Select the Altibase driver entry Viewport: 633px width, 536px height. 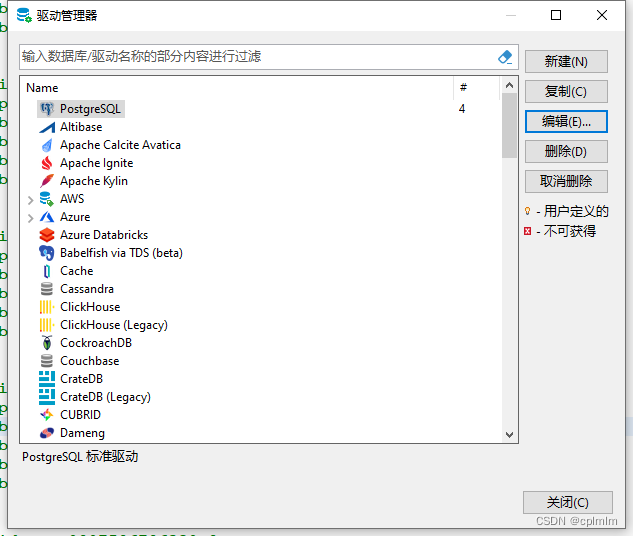(81, 127)
